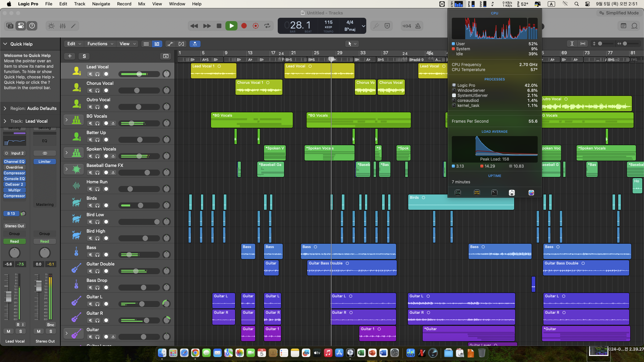Expand the BG Vocals track stack
This screenshot has height=362, width=644.
(66, 120)
